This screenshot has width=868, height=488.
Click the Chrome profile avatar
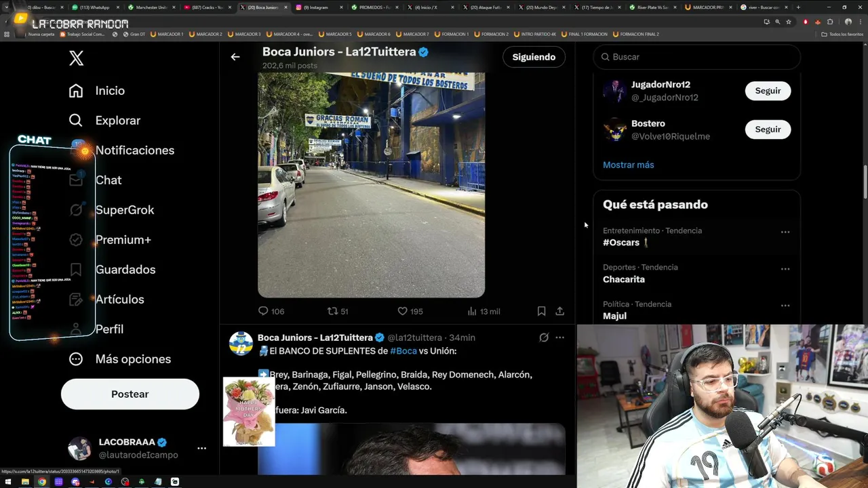[x=848, y=22]
